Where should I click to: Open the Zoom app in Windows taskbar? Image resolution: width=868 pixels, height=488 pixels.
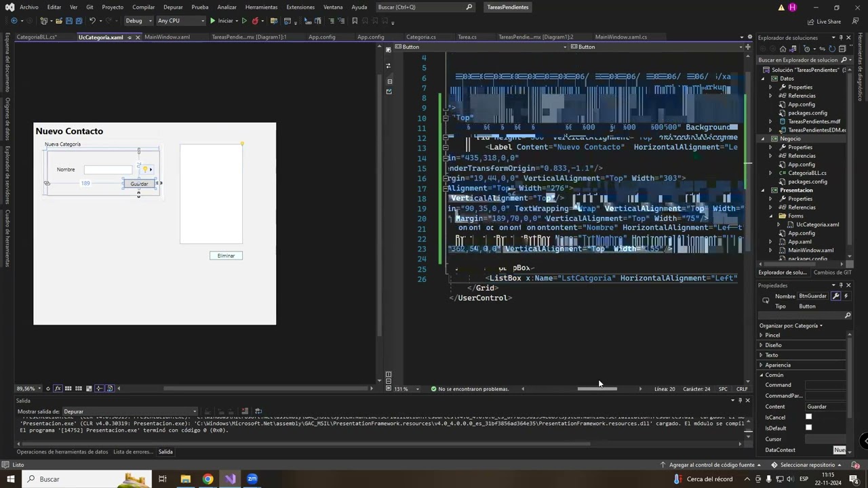click(x=252, y=479)
